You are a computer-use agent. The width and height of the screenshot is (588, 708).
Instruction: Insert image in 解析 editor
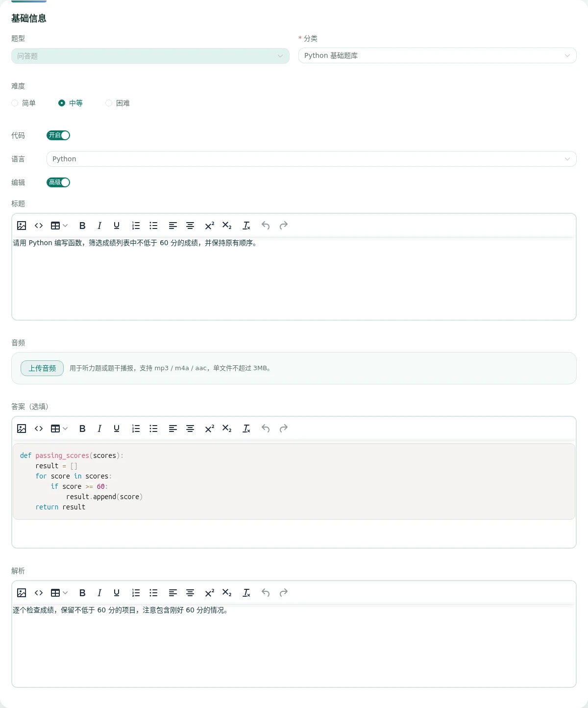point(22,593)
